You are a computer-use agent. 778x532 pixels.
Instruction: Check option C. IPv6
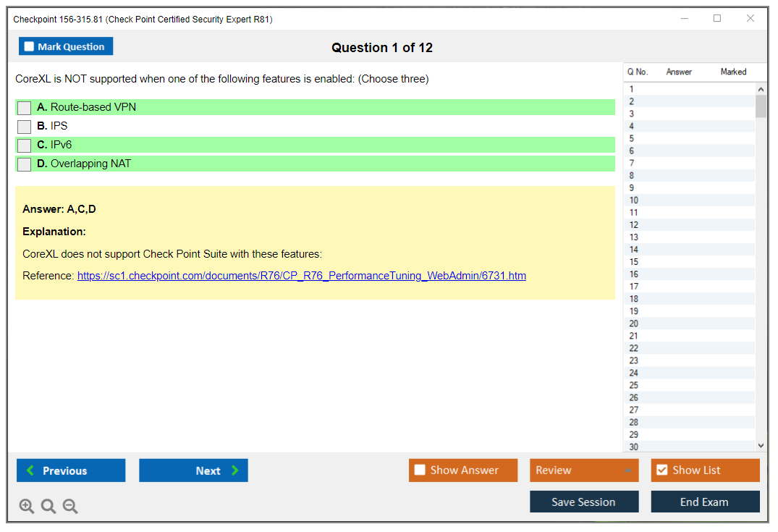[x=25, y=145]
